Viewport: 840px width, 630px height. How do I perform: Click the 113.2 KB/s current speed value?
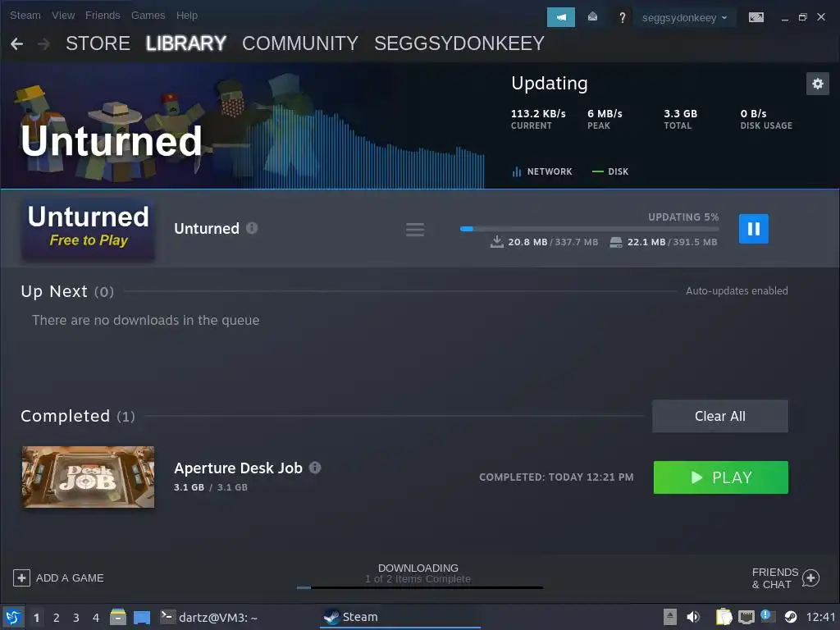538,113
